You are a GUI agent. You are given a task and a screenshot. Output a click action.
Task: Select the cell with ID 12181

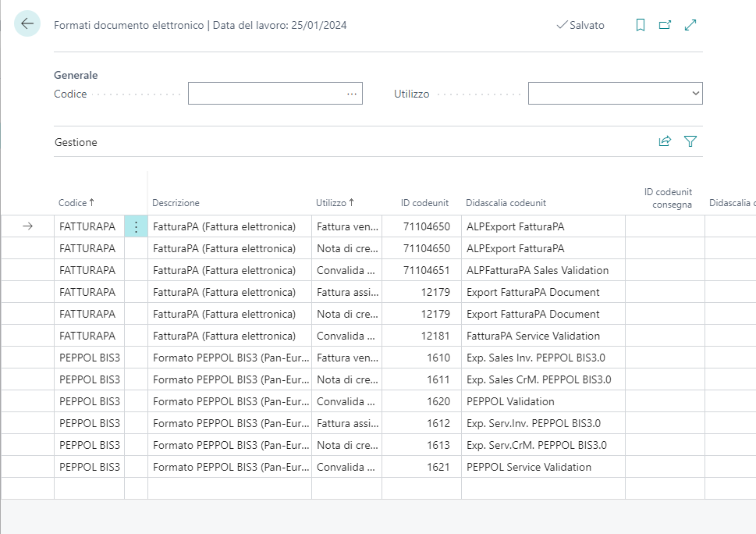[x=421, y=336]
